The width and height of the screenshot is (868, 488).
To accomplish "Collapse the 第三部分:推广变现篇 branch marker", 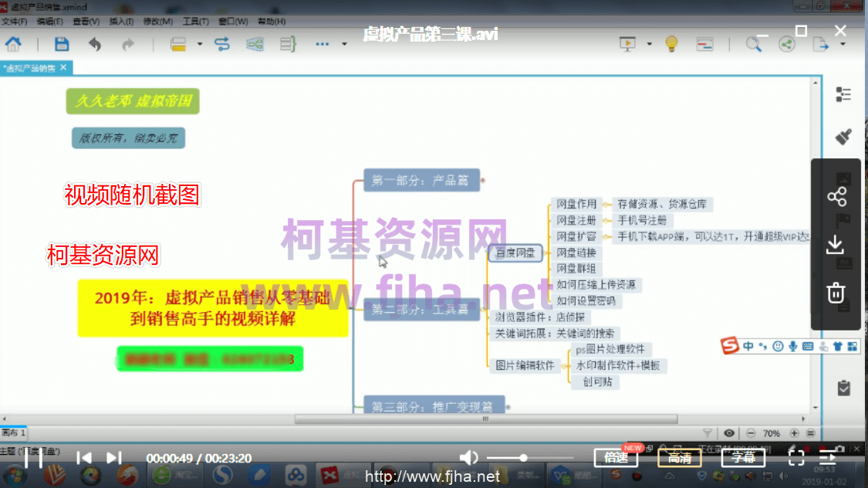I will coord(508,407).
